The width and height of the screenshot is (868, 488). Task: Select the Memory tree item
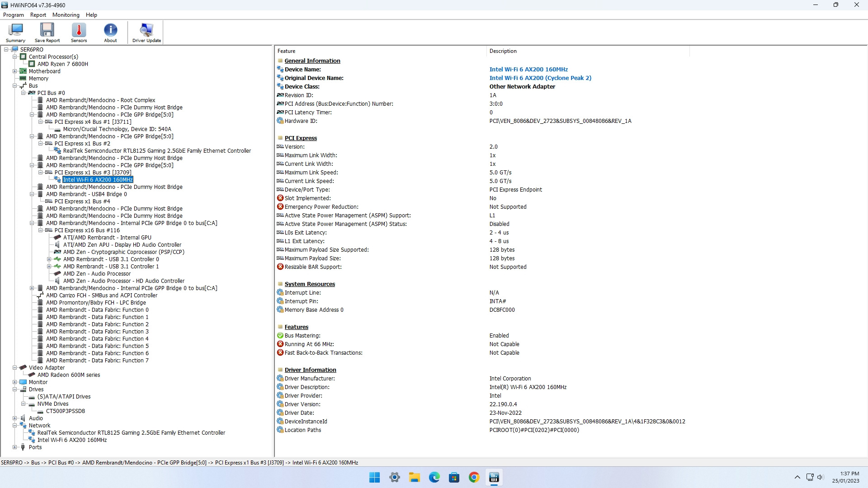pos(38,79)
